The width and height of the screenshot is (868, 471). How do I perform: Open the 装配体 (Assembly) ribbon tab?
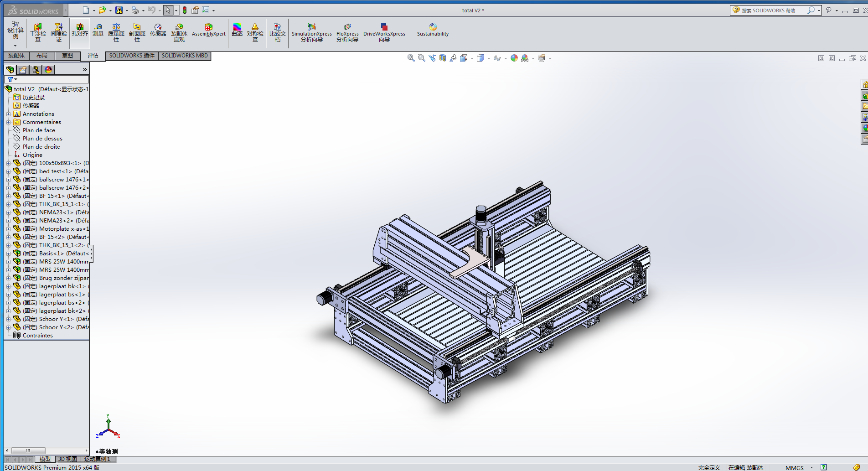[x=16, y=56]
